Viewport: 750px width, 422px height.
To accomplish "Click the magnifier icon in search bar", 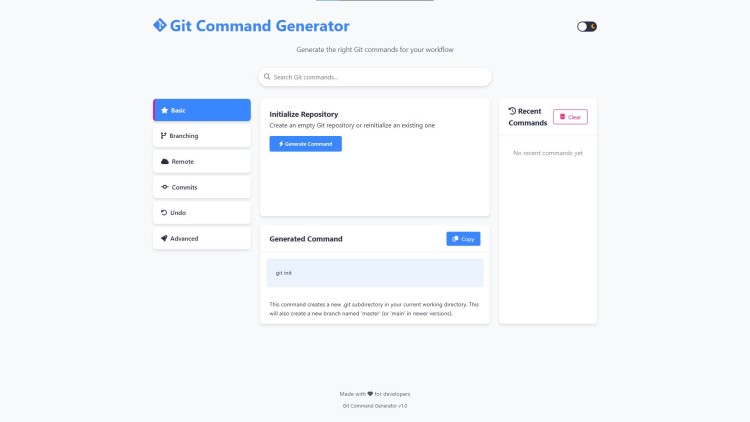I will (x=267, y=77).
